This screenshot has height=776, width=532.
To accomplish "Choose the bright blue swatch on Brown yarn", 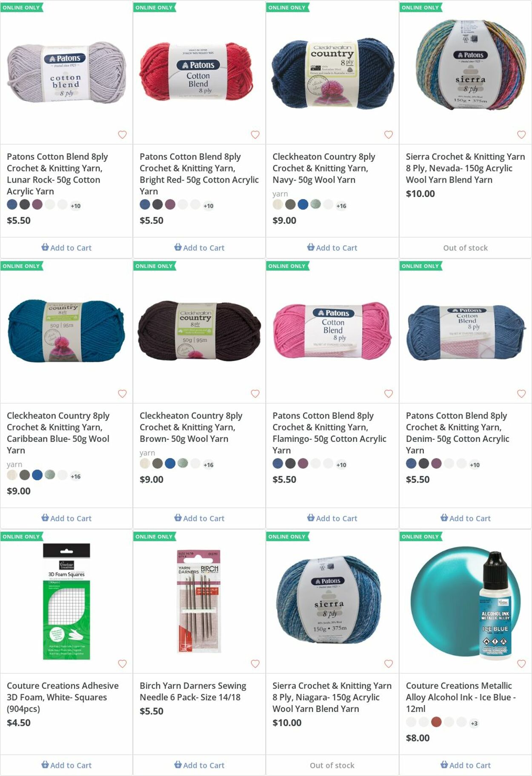I will point(170,464).
